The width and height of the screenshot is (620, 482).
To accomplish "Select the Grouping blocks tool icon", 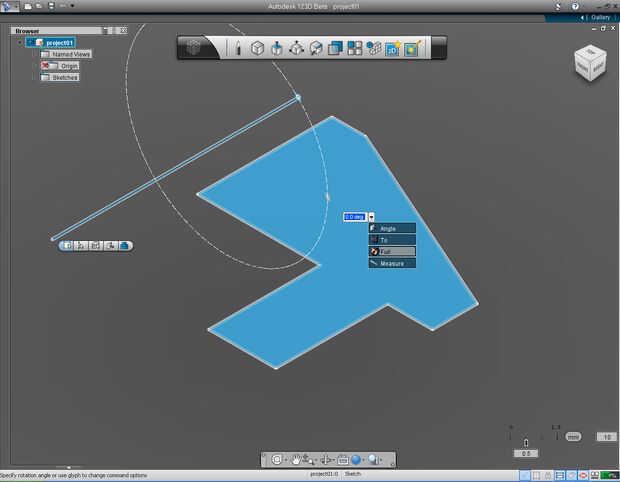I will click(x=374, y=48).
